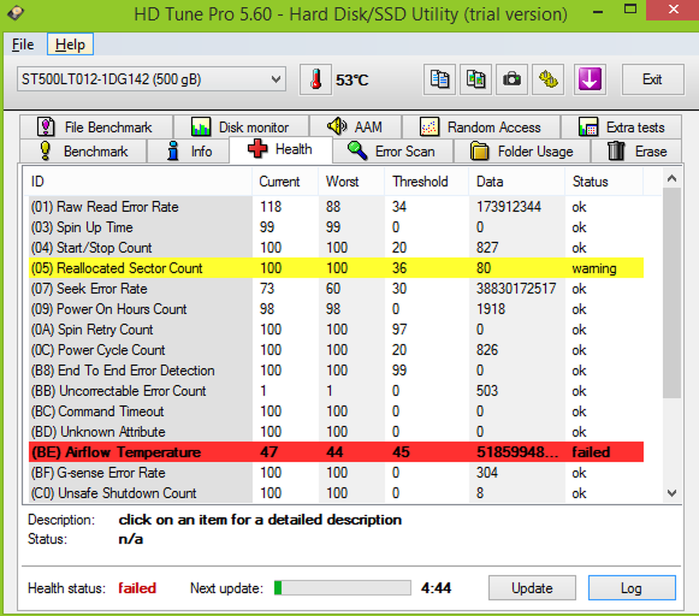Viewport: 699px width, 616px height.
Task: Click the scrollbar up arrow in SMART list
Action: coord(672,179)
